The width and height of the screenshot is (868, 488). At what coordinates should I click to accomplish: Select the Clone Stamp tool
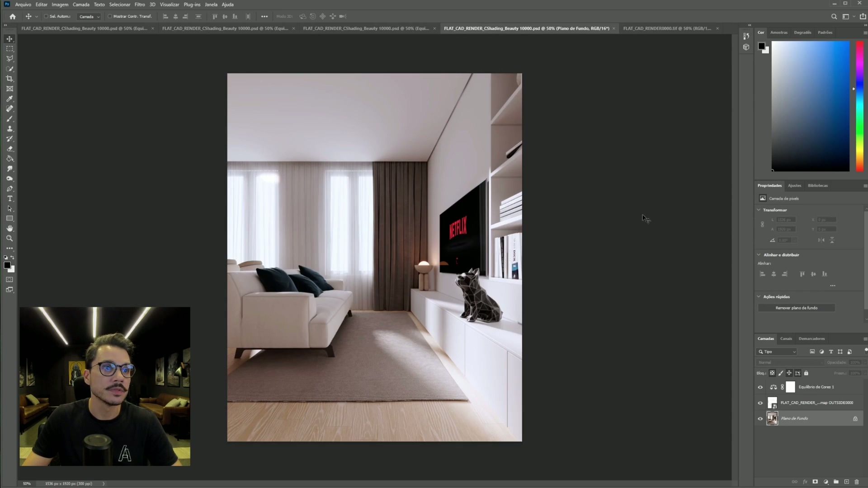tap(9, 129)
